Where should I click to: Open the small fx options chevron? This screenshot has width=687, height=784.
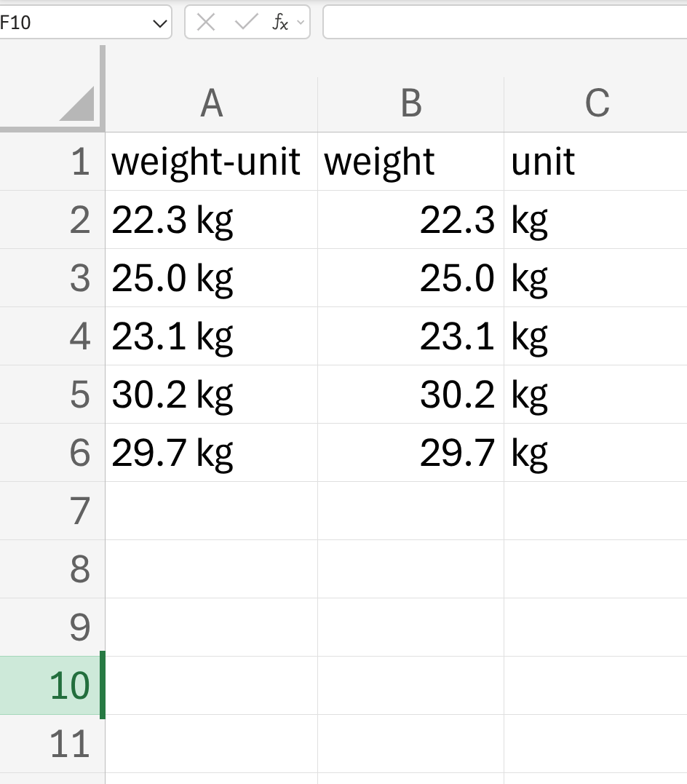click(x=301, y=22)
